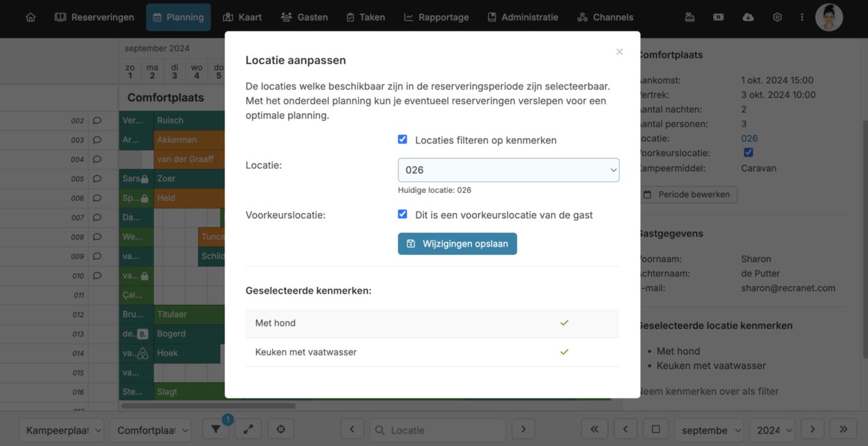Image resolution: width=868 pixels, height=446 pixels.
Task: Toggle the voorkeurslocatie van de gast checkbox
Action: (402, 215)
